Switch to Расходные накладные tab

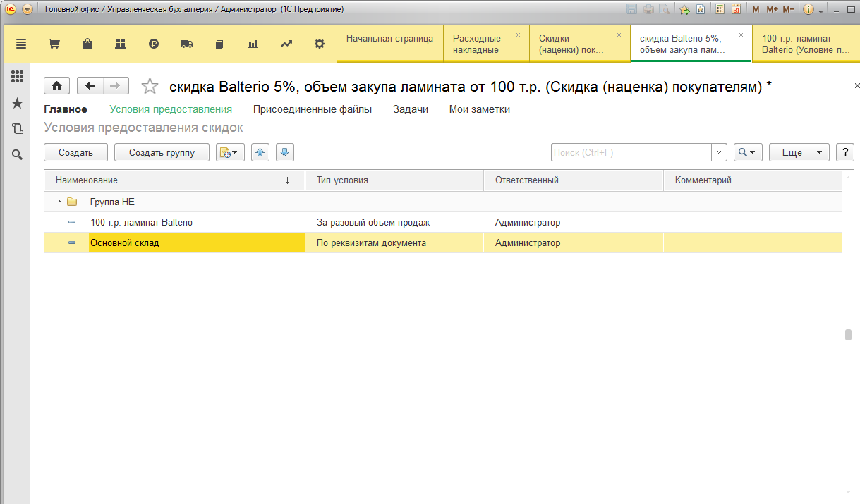coord(486,44)
